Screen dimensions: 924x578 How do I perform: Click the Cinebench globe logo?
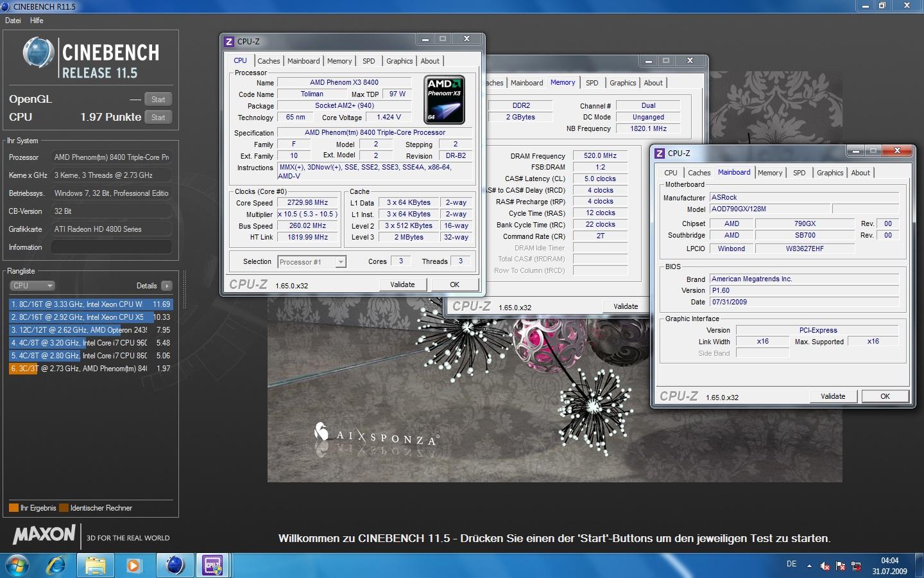[x=38, y=53]
